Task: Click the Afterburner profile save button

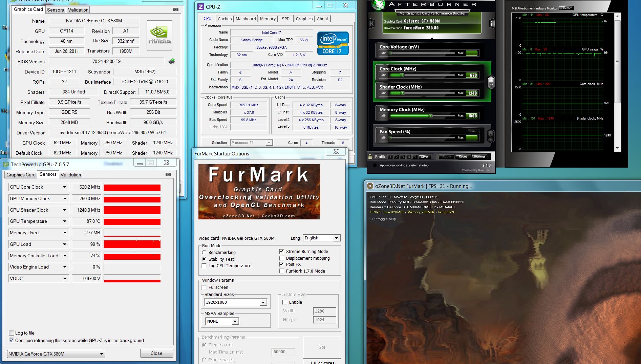Action: coord(424,157)
